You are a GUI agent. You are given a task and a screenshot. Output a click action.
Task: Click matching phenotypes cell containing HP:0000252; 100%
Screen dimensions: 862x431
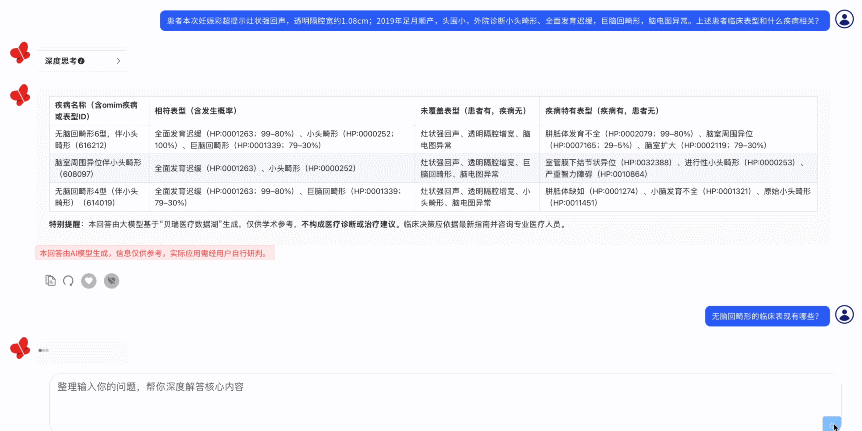point(283,139)
